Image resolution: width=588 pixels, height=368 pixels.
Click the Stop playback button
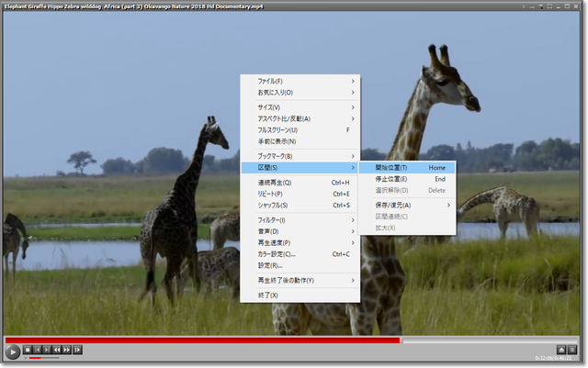[x=28, y=350]
